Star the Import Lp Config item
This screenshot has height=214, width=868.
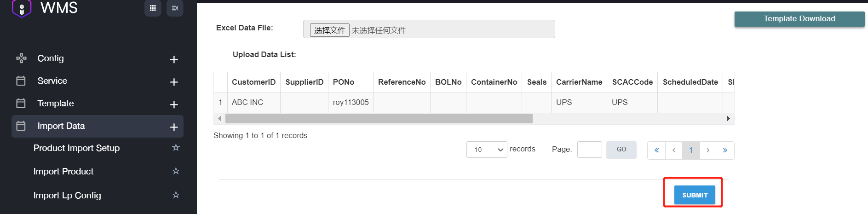point(175,195)
